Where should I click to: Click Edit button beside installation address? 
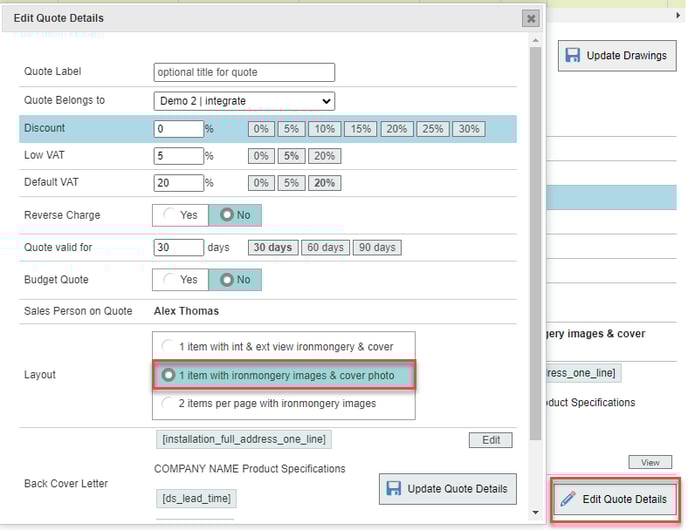tap(490, 440)
